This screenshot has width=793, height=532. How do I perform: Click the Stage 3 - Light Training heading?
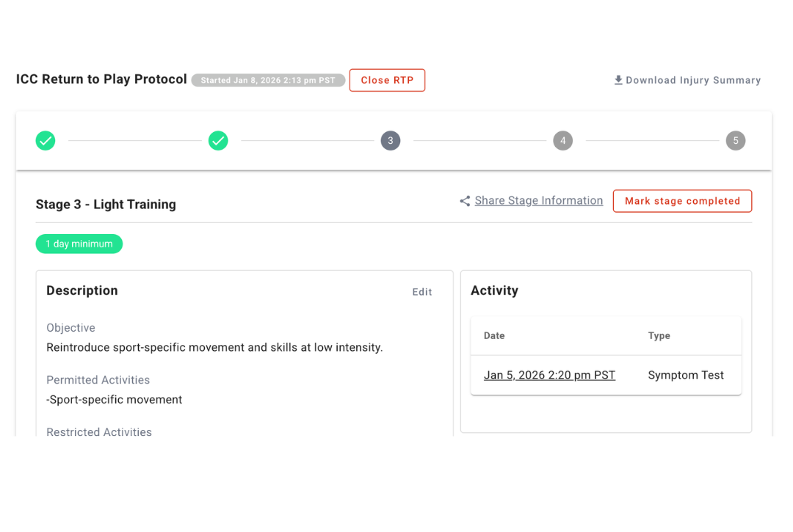(x=106, y=205)
